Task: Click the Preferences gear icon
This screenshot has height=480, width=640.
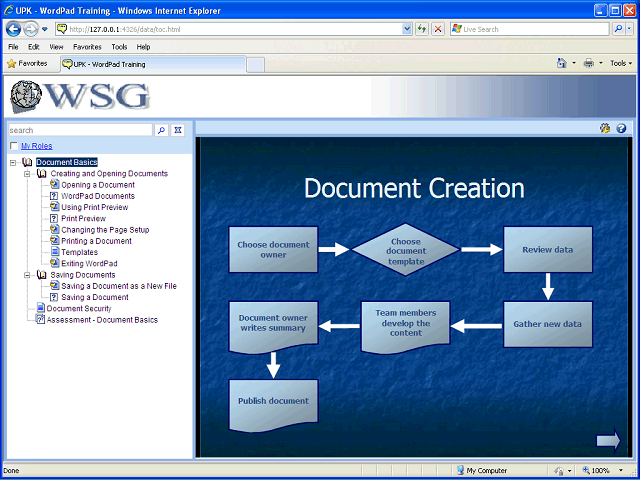Action: pos(604,128)
